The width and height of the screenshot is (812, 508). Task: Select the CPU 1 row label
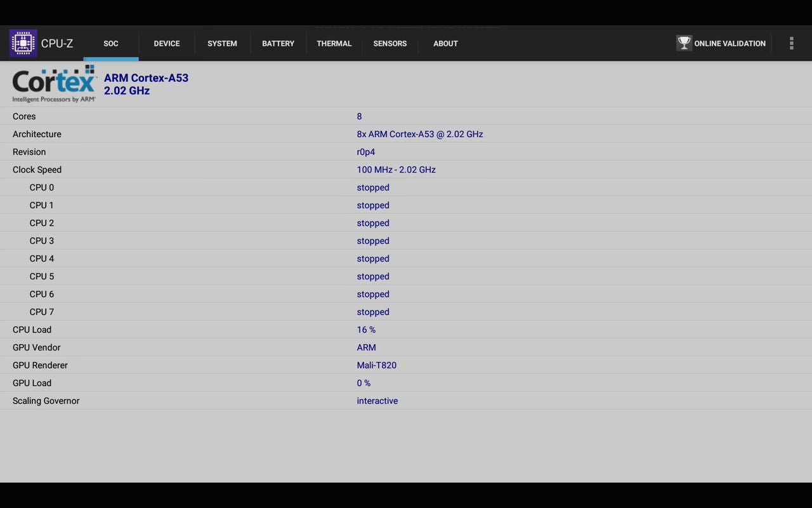pyautogui.click(x=42, y=205)
